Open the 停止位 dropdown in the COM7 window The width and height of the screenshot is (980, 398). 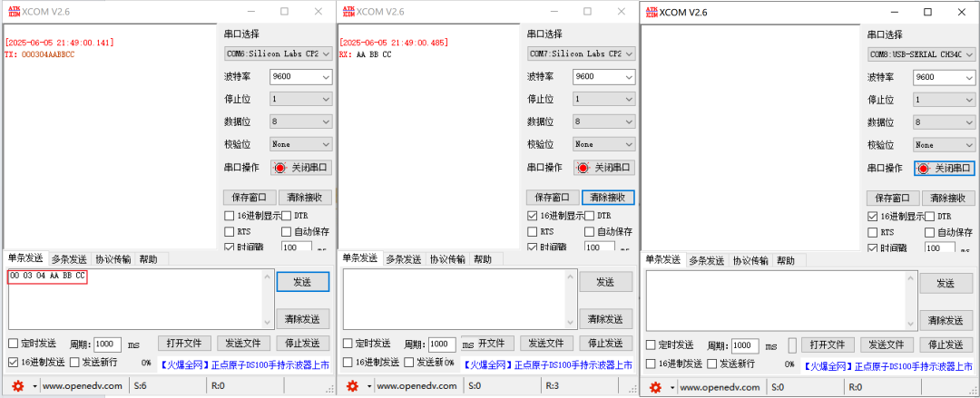pyautogui.click(x=604, y=99)
